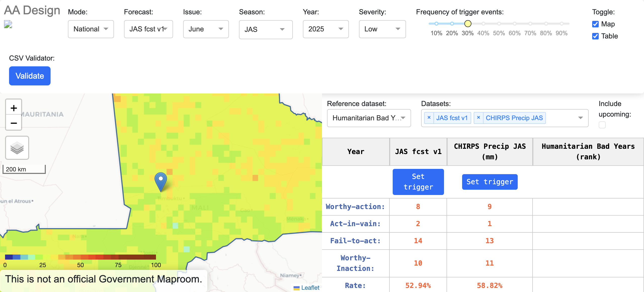The height and width of the screenshot is (292, 644).
Task: Remove the CHIRPS Precip JAS dataset chip
Action: (479, 117)
